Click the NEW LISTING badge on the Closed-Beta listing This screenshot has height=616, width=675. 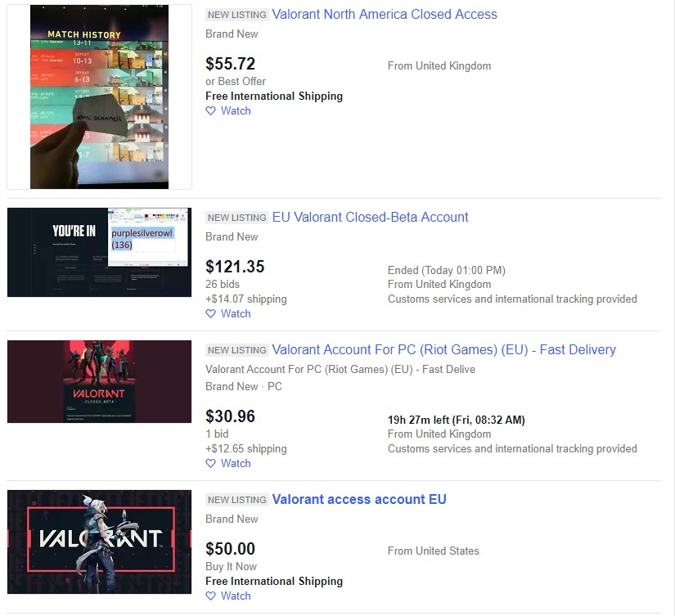[237, 218]
